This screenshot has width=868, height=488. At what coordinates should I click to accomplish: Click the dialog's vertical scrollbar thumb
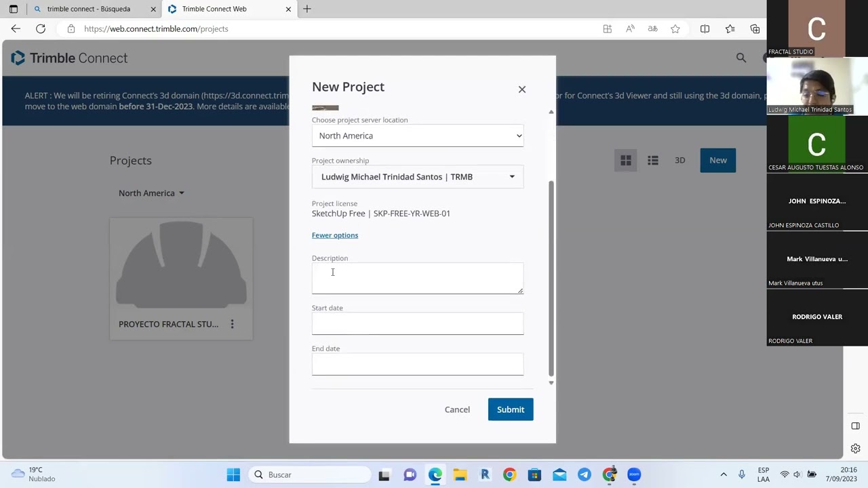pyautogui.click(x=551, y=278)
